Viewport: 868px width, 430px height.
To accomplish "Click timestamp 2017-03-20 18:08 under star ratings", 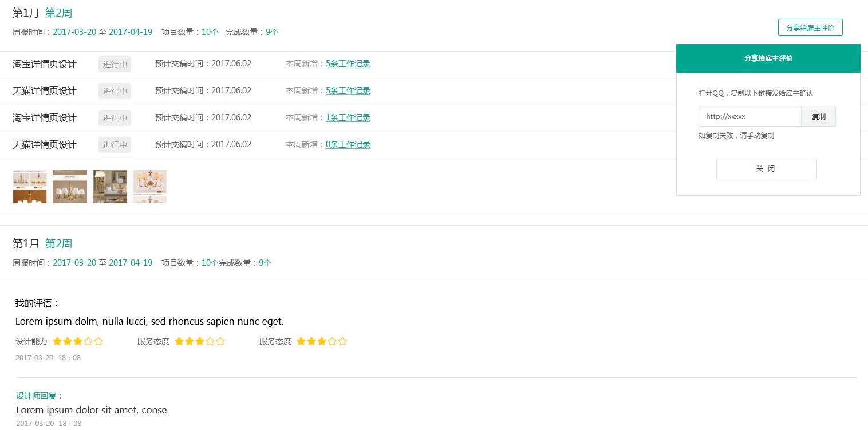I will click(x=48, y=358).
